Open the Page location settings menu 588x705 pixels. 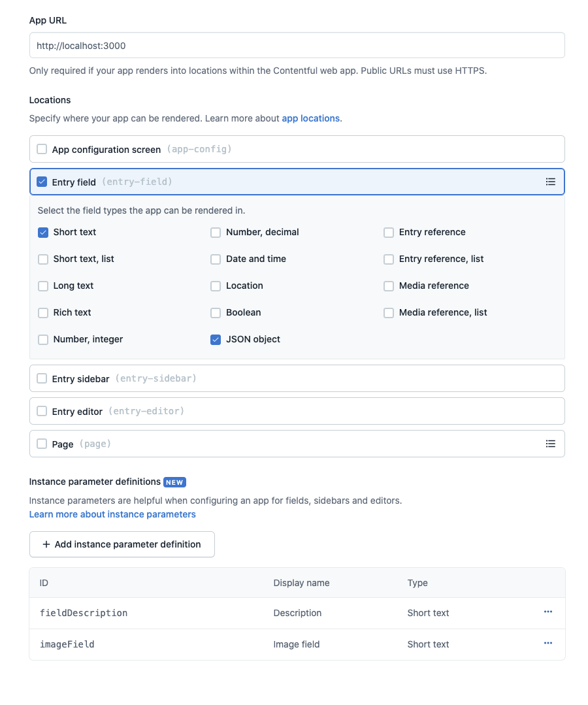[x=551, y=444]
